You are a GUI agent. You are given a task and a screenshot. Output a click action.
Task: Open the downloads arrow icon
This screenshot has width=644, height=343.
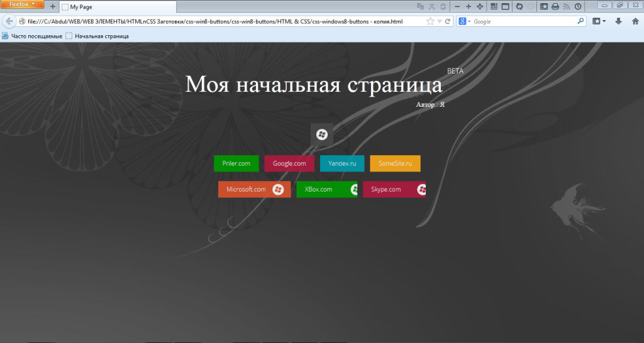[x=618, y=21]
